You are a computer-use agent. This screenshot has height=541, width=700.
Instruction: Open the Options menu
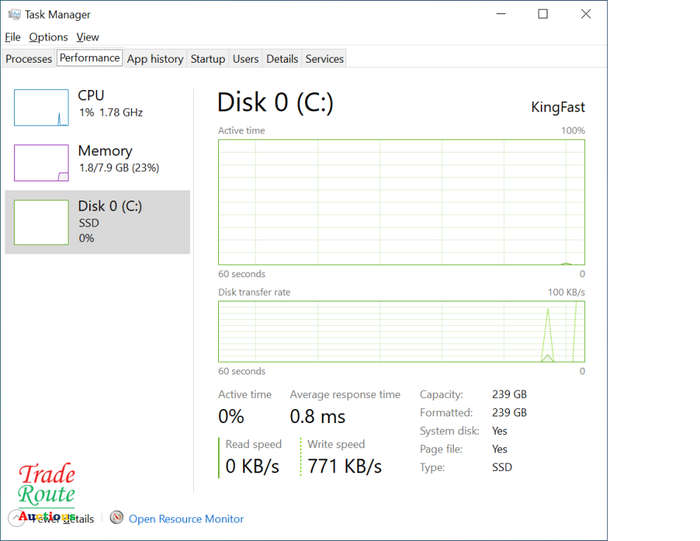pos(48,37)
